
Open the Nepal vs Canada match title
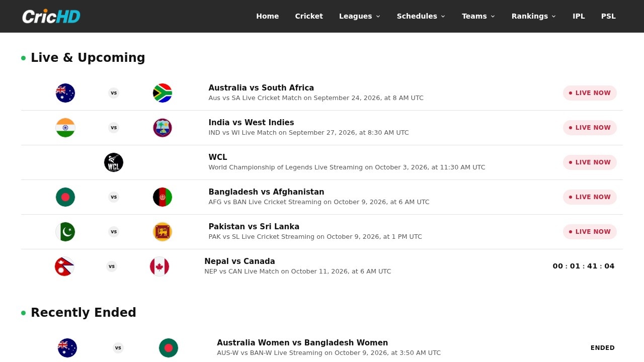pyautogui.click(x=239, y=261)
